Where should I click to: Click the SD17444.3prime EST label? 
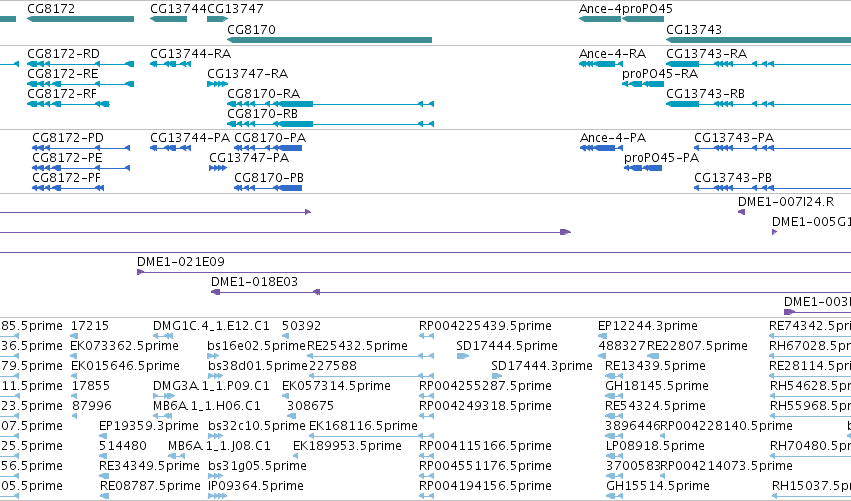542,366
